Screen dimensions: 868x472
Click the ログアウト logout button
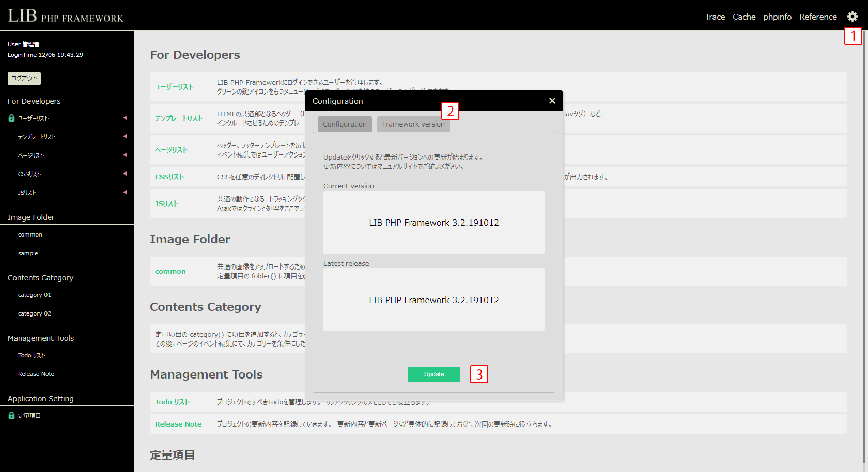(x=24, y=78)
